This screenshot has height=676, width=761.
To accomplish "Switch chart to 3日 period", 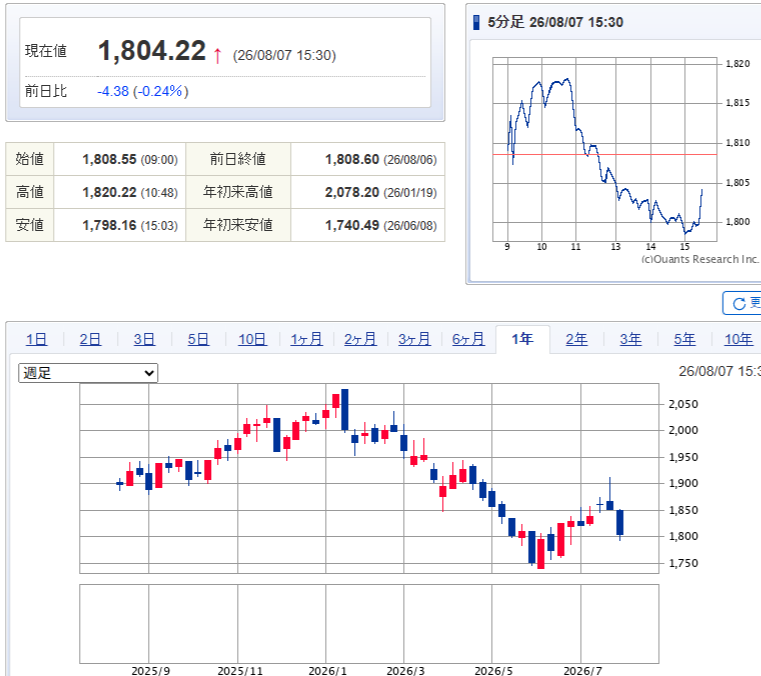I will pos(145,339).
